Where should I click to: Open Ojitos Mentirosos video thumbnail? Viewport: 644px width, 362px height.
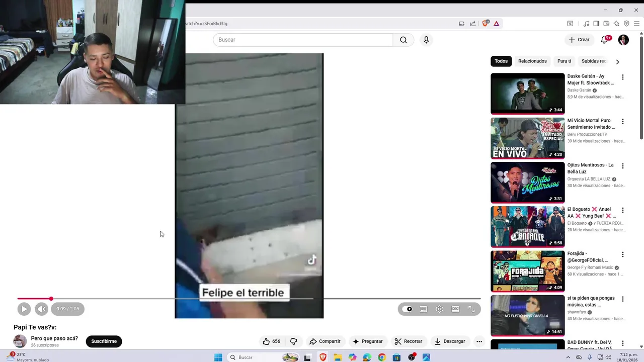[528, 183]
